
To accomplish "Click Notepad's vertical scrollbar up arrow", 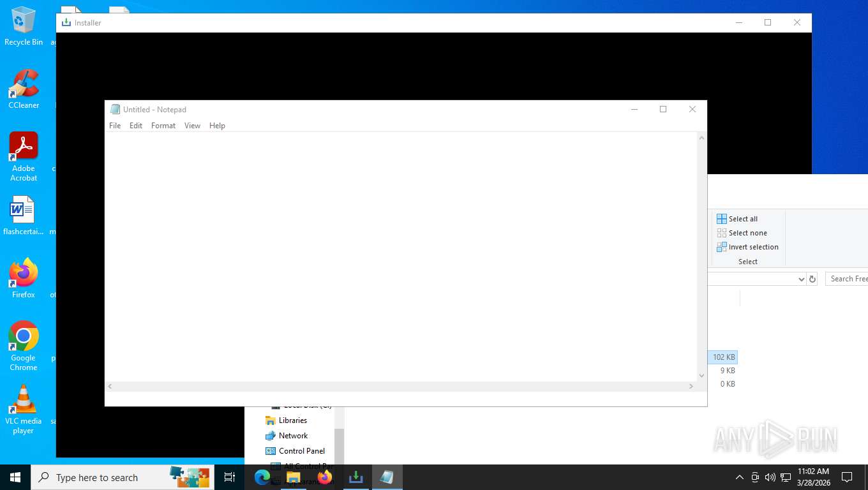I will point(702,138).
